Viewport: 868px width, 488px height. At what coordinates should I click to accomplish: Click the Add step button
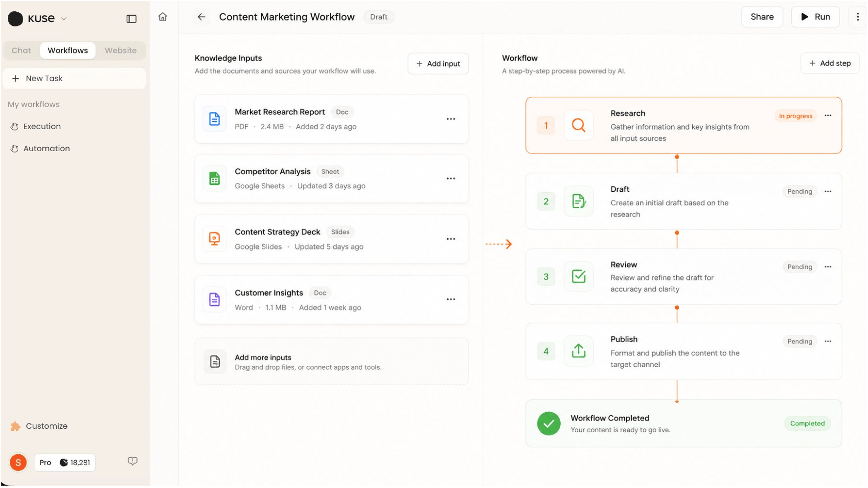[829, 64]
